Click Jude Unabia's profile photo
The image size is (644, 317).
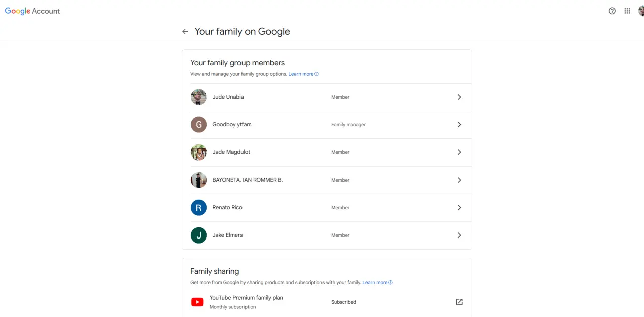click(x=199, y=97)
